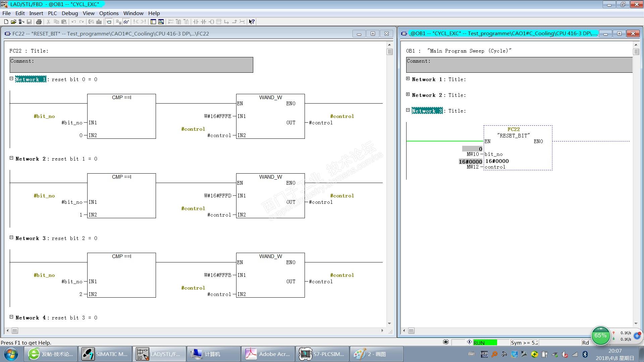The height and width of the screenshot is (362, 644).
Task: Collapse Network 1 in FC22 window
Action: pyautogui.click(x=11, y=79)
